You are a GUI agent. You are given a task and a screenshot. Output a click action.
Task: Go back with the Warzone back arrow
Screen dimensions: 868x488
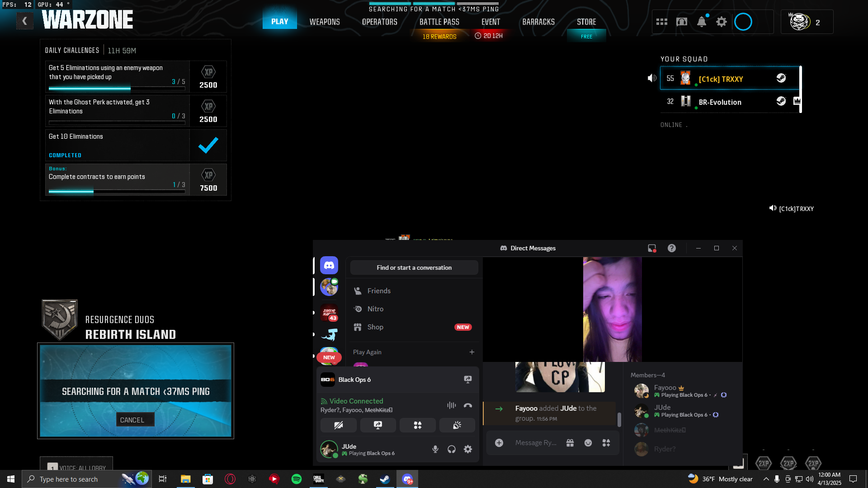25,21
